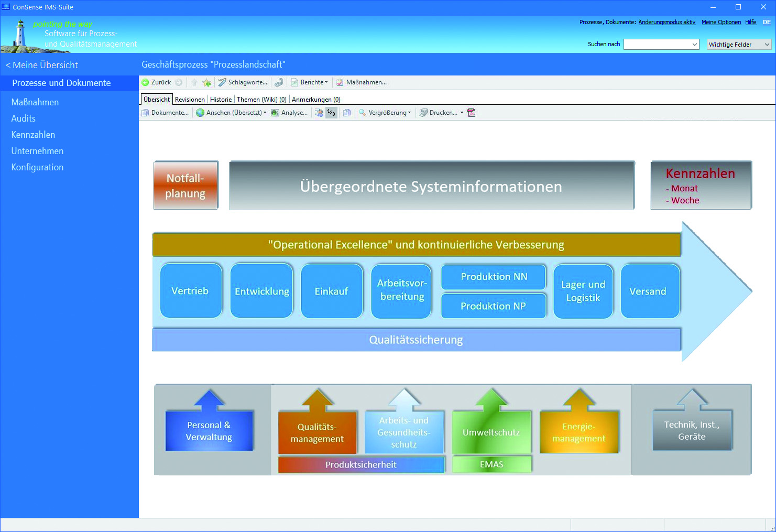The image size is (776, 532).
Task: Expand the Berichte dropdown
Action: 314,82
